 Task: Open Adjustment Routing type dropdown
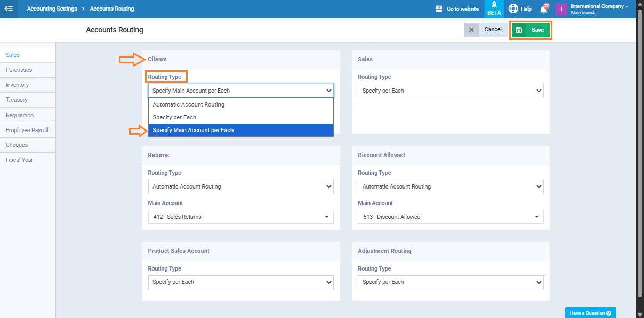tap(450, 282)
